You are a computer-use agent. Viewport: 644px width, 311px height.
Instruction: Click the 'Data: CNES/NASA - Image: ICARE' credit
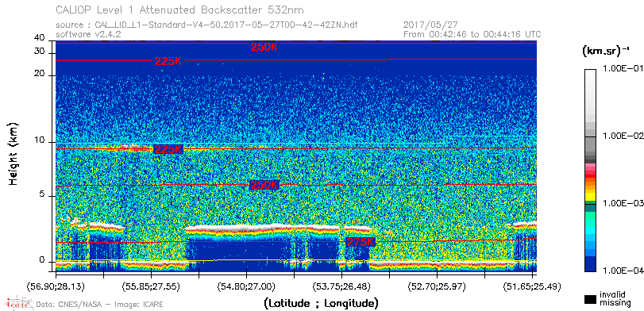99,305
